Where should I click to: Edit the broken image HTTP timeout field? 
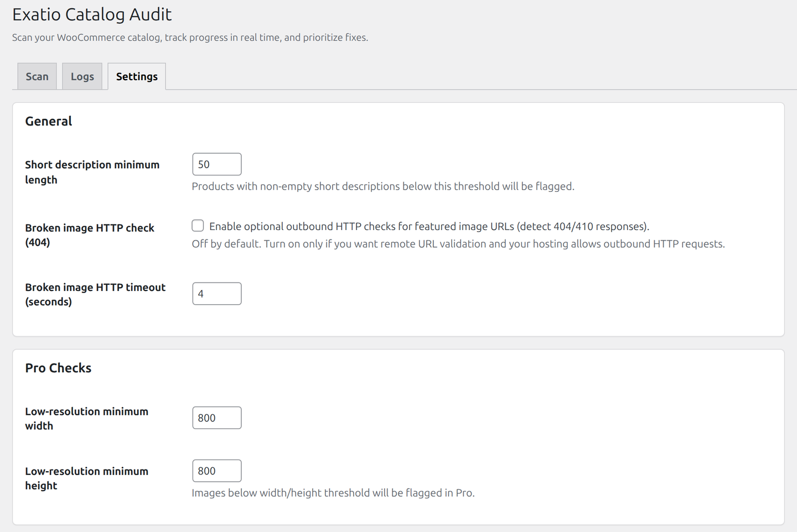coord(217,294)
